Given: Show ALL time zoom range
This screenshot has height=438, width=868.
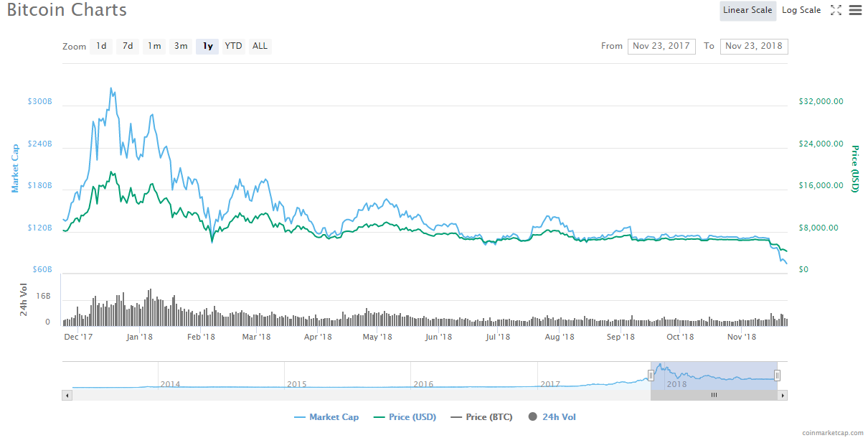Looking at the screenshot, I should pos(260,46).
